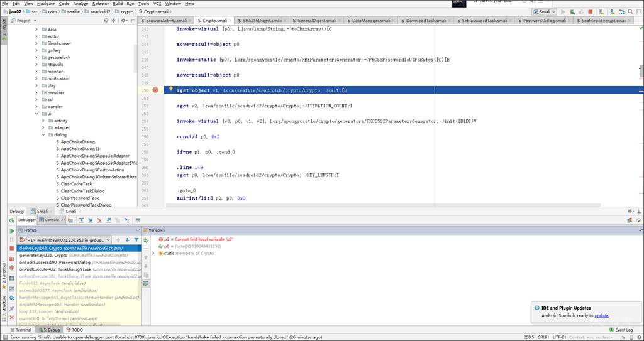
Task: Select onTaskSuccess:190 PasswordDialog frame
Action: 79,263
